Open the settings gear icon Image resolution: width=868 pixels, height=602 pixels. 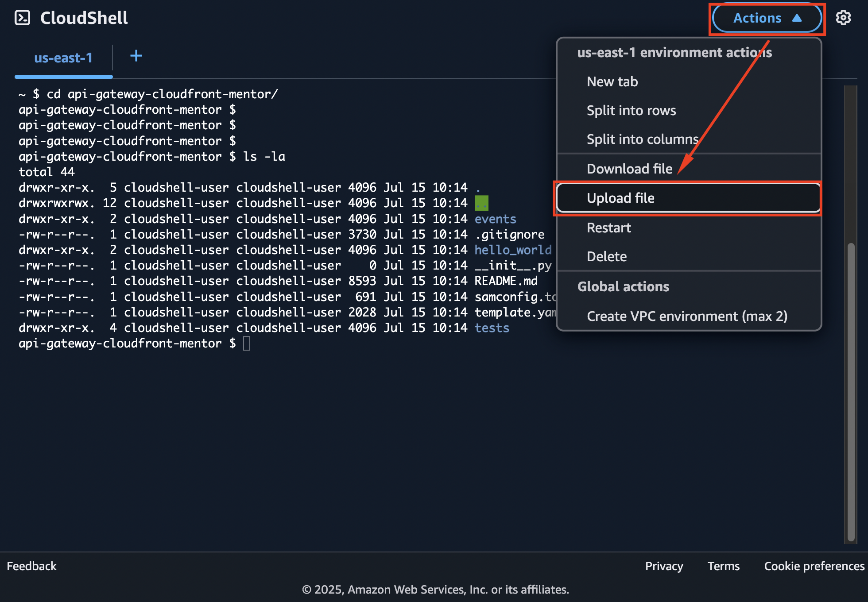point(843,18)
